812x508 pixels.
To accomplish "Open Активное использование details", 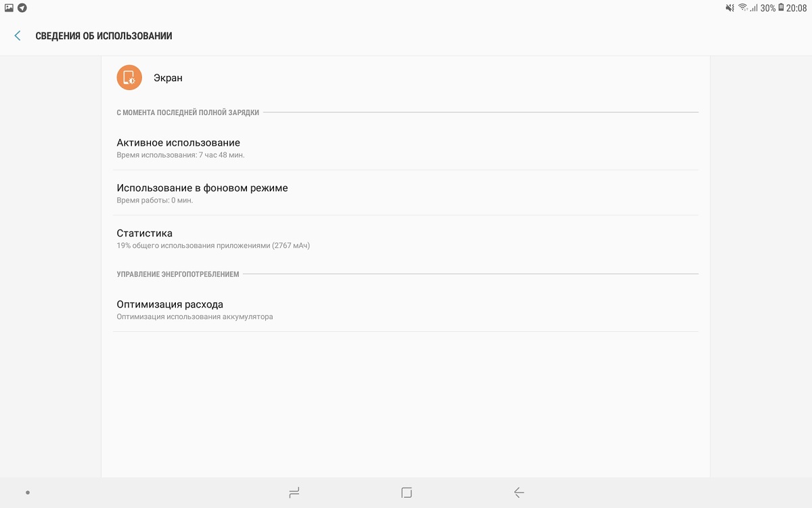I will 406,148.
